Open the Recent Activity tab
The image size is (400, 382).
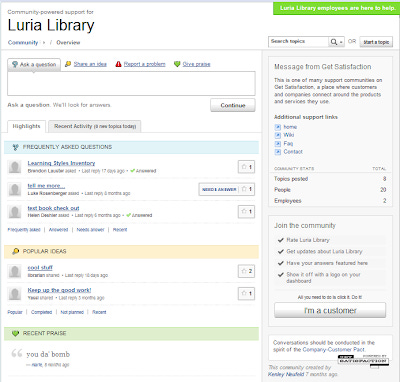[x=95, y=126]
